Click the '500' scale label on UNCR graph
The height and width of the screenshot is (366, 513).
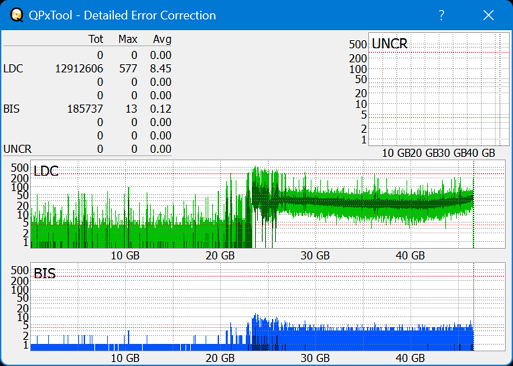pyautogui.click(x=358, y=44)
